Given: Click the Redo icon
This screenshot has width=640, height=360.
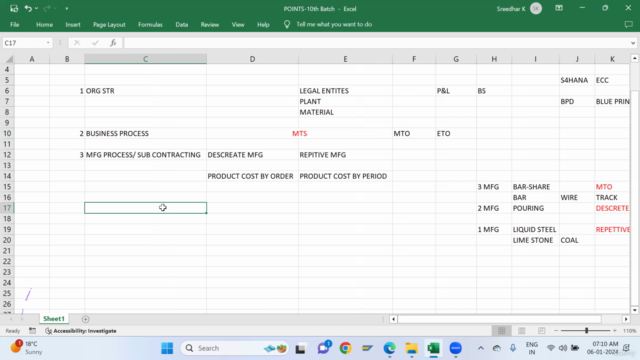Looking at the screenshot, I should pyautogui.click(x=47, y=8).
